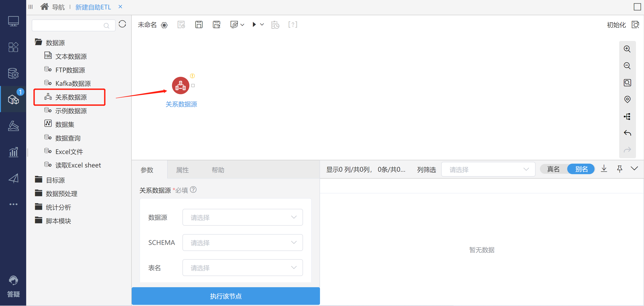Viewport: 644px width, 306px height.
Task: Open the dashboard modules sidebar icon
Action: [x=13, y=47]
